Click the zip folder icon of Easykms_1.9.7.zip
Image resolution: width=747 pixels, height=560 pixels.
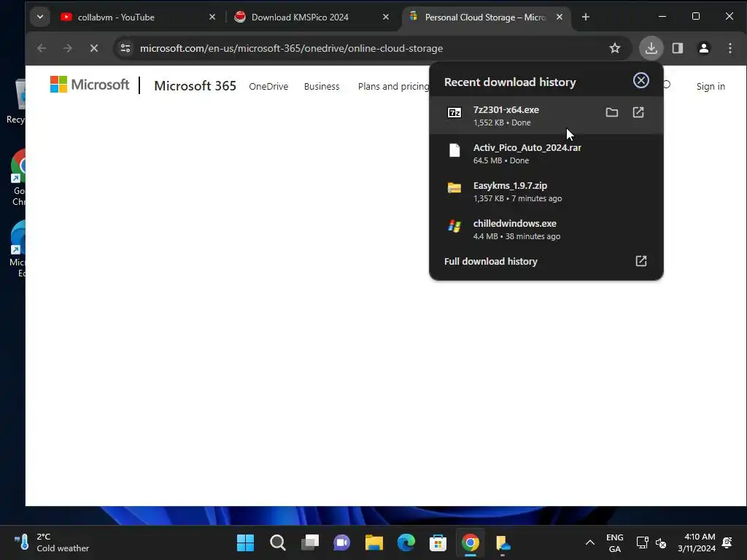[x=454, y=188]
